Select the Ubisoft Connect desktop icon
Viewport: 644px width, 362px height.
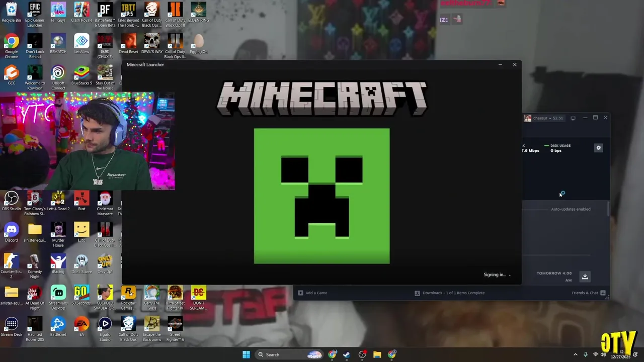click(58, 77)
